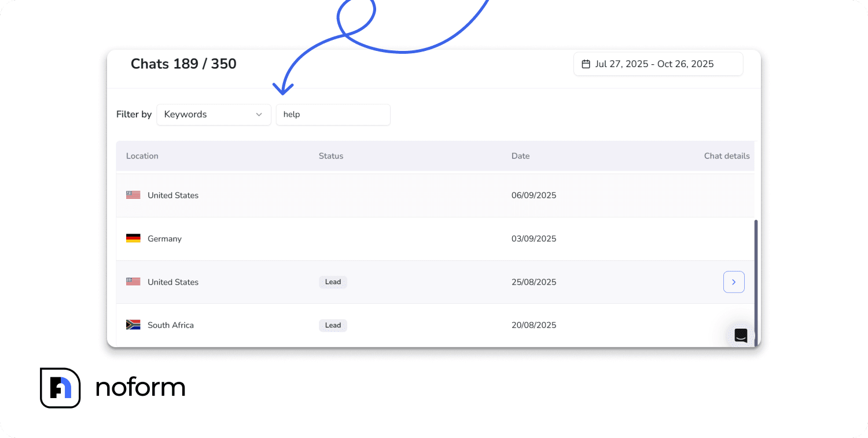Click the Lead badge on the United States row

[x=333, y=282]
